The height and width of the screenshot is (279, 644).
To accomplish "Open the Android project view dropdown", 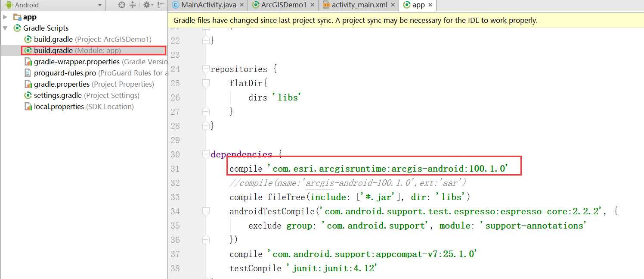I will coord(53,5).
